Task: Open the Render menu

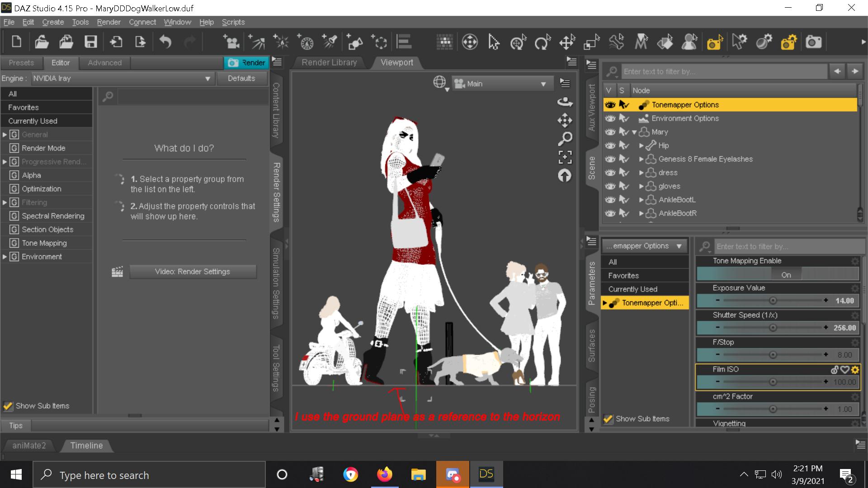Action: pyautogui.click(x=108, y=22)
